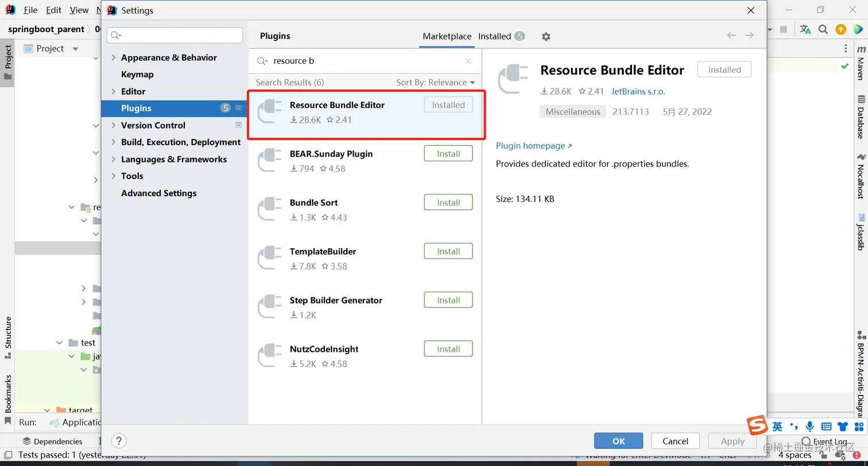Select Resource Bundle Editor in results
The height and width of the screenshot is (466, 868).
(x=366, y=115)
